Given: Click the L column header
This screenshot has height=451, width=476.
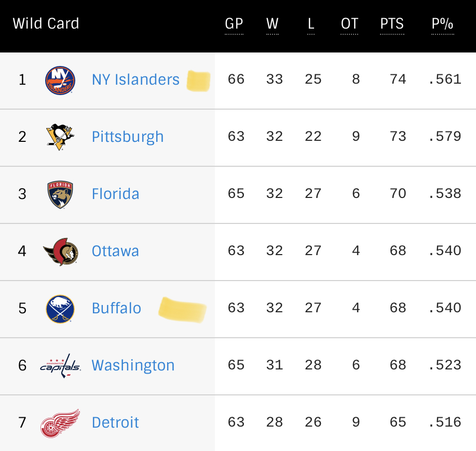Looking at the screenshot, I should [x=311, y=24].
